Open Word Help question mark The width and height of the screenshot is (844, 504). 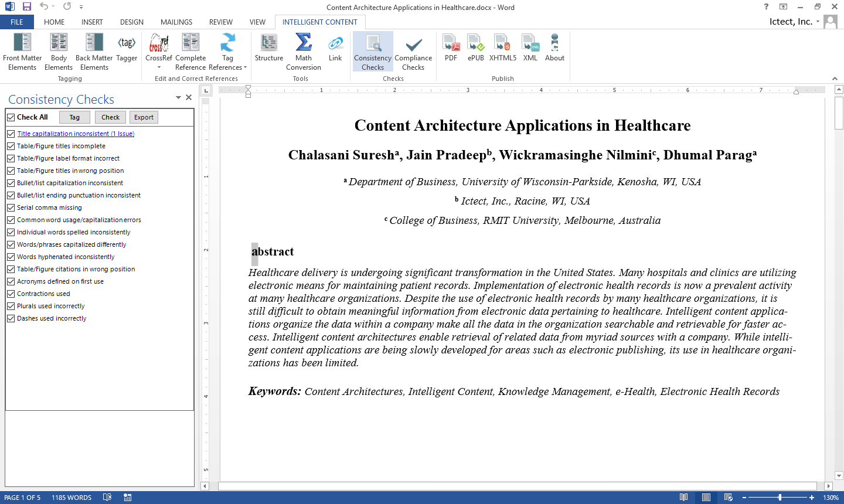click(x=766, y=6)
